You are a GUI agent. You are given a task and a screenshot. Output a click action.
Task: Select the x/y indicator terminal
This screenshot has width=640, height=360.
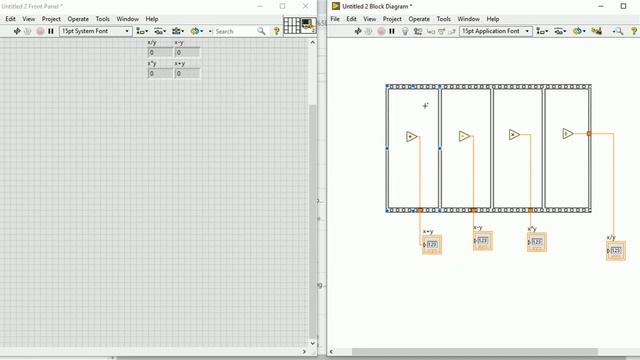pos(616,251)
